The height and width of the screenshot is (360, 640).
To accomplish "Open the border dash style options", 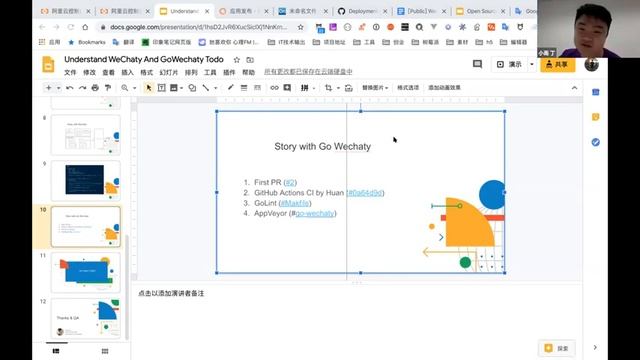I will click(257, 88).
